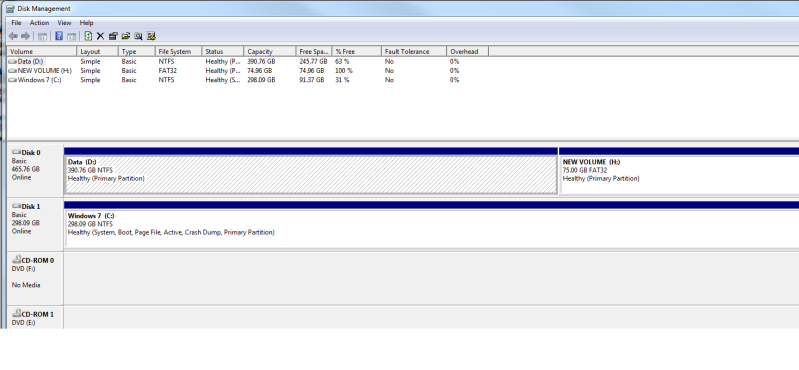Viewport: 799px width, 370px height.
Task: Select Windows 7 (C:) partition block on Disk 1
Action: coord(432,225)
